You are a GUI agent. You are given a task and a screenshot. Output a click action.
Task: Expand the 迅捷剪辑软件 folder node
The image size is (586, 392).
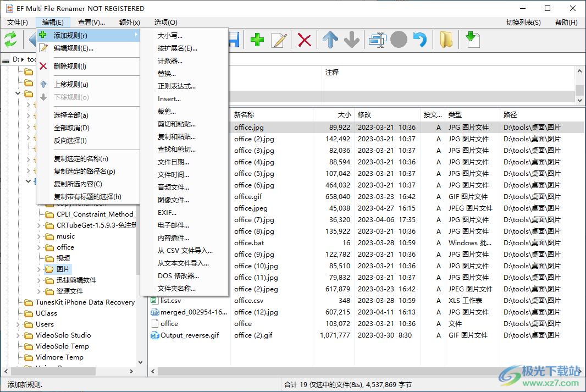click(39, 280)
